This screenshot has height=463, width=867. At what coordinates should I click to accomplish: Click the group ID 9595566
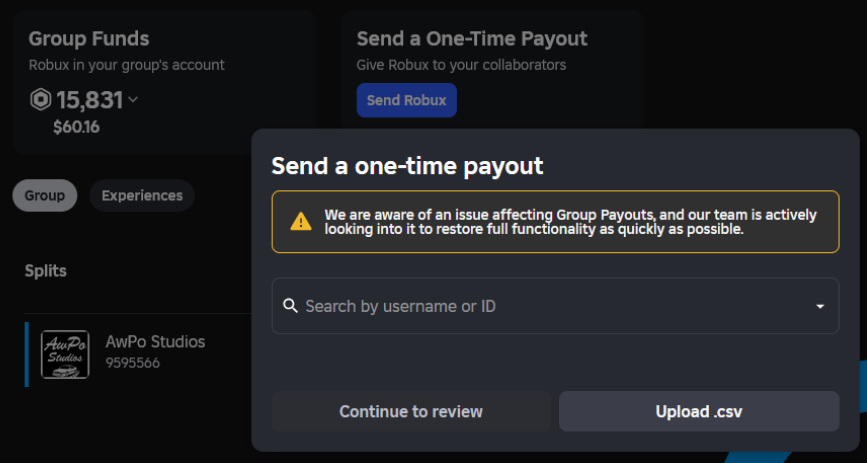click(x=133, y=363)
